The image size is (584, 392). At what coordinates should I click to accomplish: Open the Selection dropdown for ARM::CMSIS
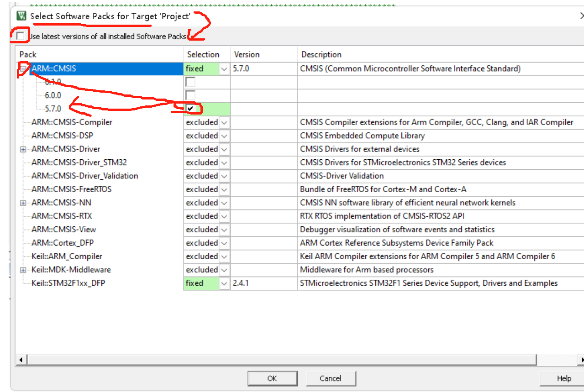(x=224, y=68)
